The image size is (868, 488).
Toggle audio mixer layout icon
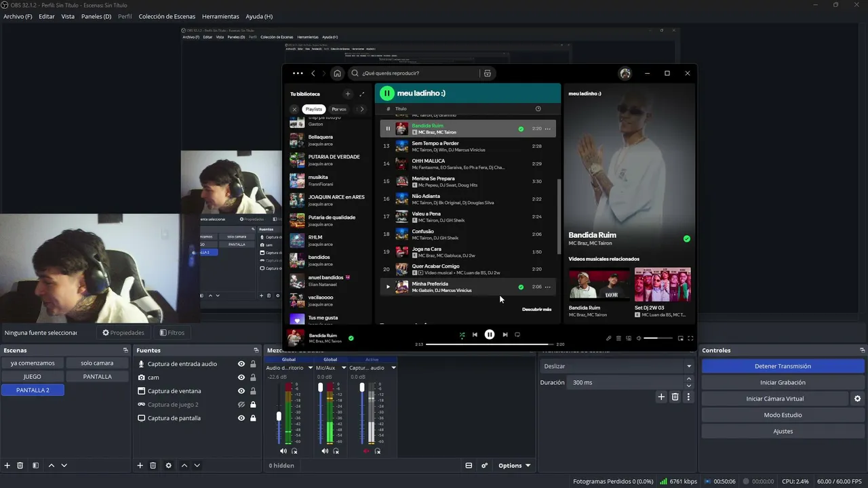tap(469, 466)
